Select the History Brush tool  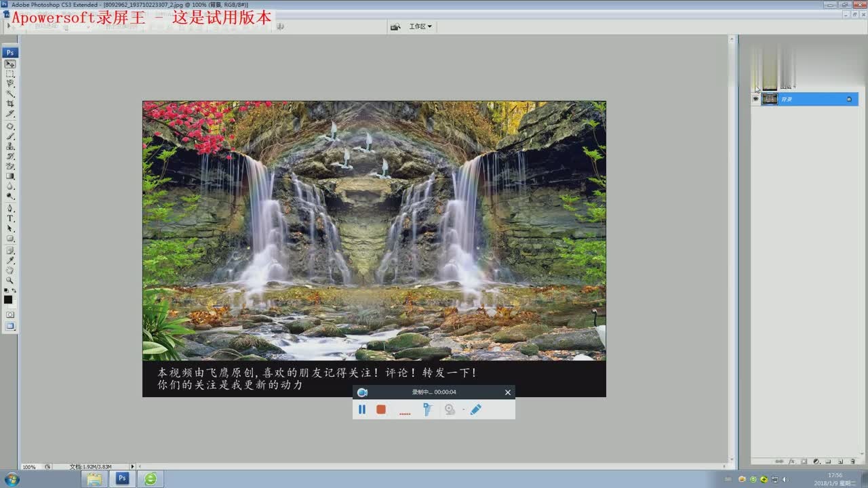[10, 156]
